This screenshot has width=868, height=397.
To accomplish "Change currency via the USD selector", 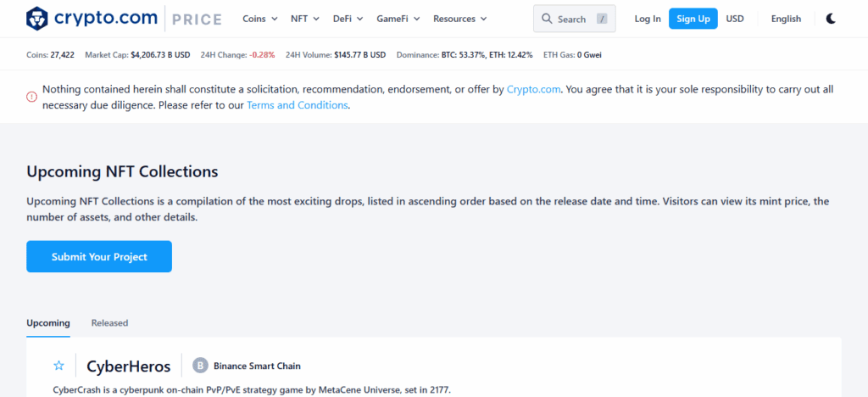I will tap(735, 19).
